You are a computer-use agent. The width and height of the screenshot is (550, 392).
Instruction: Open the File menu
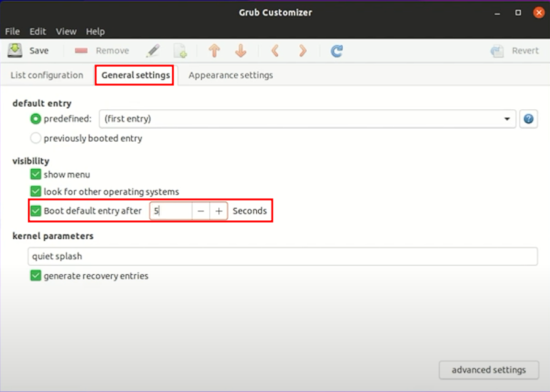tap(12, 31)
